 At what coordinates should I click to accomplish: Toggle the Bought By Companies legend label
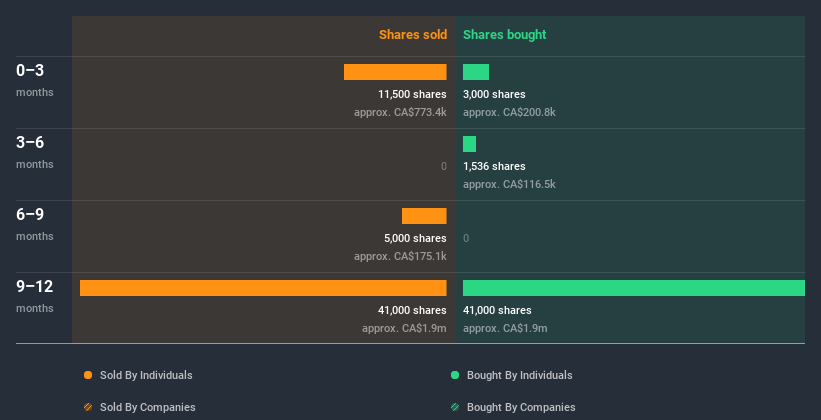coord(521,407)
